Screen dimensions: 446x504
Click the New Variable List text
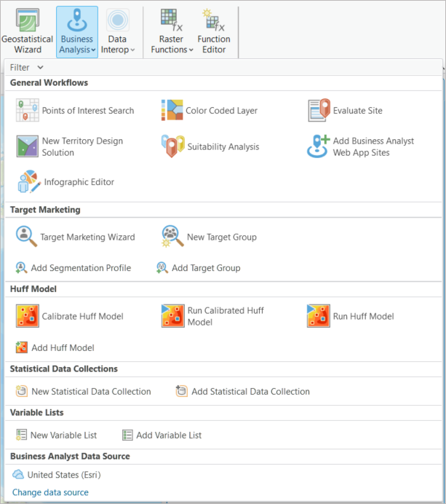63,436
